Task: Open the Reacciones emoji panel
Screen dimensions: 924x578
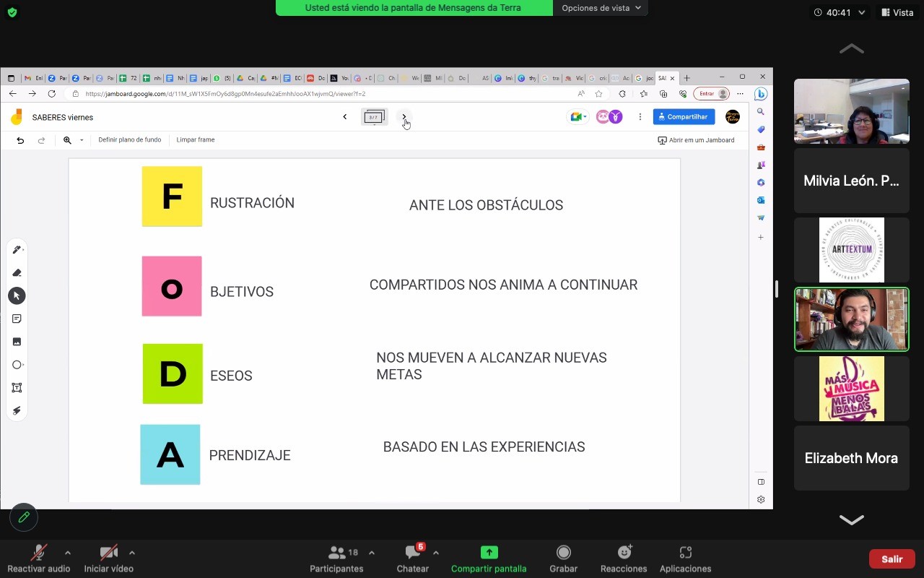Action: [624, 553]
